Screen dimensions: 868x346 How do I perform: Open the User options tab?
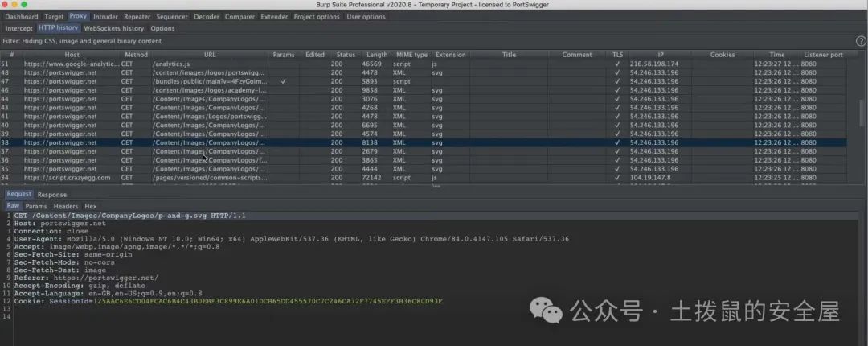click(x=366, y=17)
